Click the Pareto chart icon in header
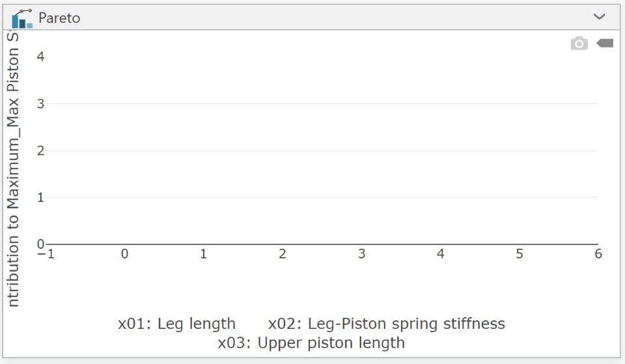 (x=22, y=18)
